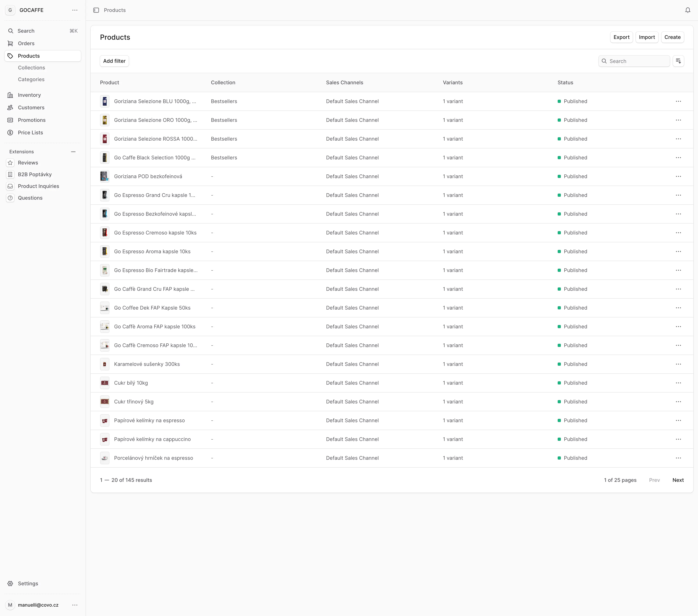Collapse the Extensions section
Screen dimensions: 698x616
click(x=73, y=151)
